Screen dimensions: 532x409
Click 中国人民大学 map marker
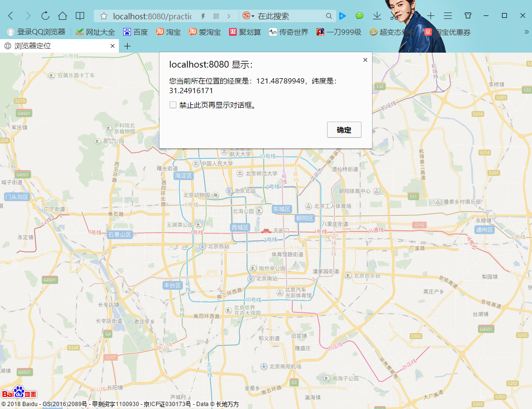pos(195,164)
